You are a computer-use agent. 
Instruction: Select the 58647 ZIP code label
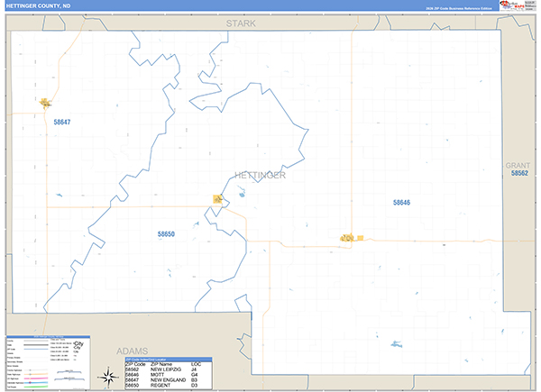point(62,122)
